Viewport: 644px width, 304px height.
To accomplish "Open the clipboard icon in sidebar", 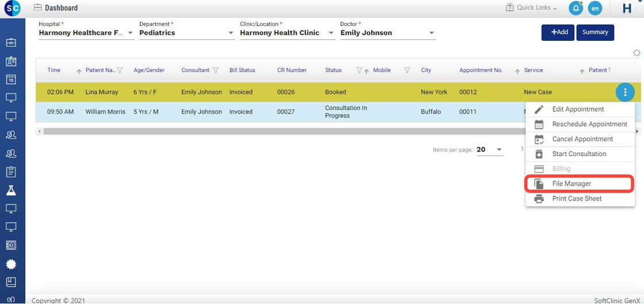I will click(x=11, y=172).
